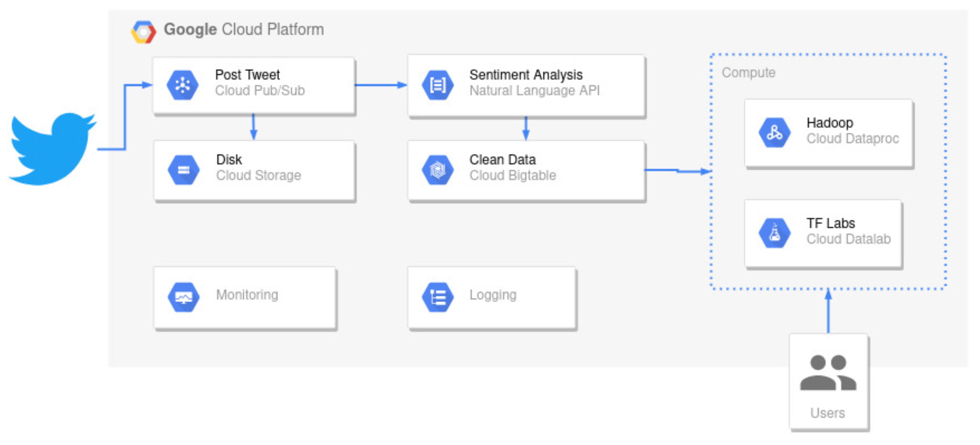Image resolution: width=980 pixels, height=445 pixels.
Task: Click the Sentiment Analysis label
Action: pos(525,75)
